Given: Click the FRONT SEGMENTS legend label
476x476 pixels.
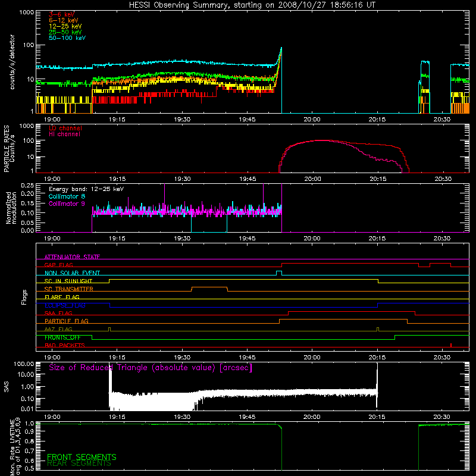Looking at the screenshot, I should click(x=82, y=457).
